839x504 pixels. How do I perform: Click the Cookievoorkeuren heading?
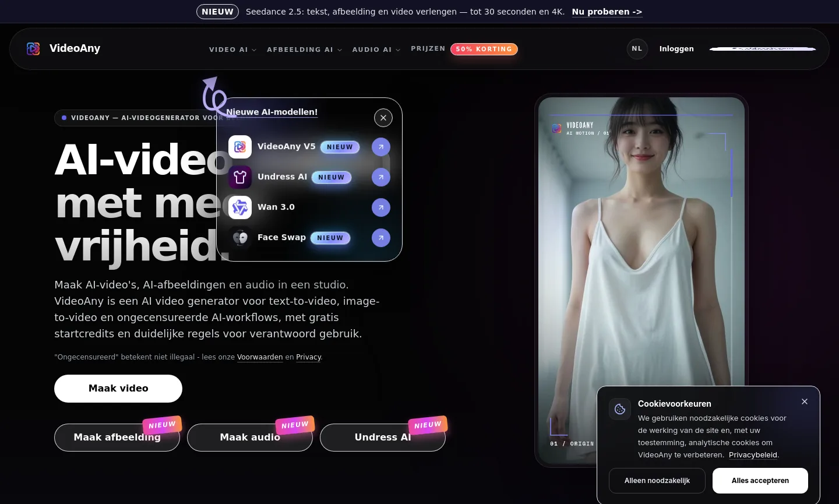click(675, 404)
